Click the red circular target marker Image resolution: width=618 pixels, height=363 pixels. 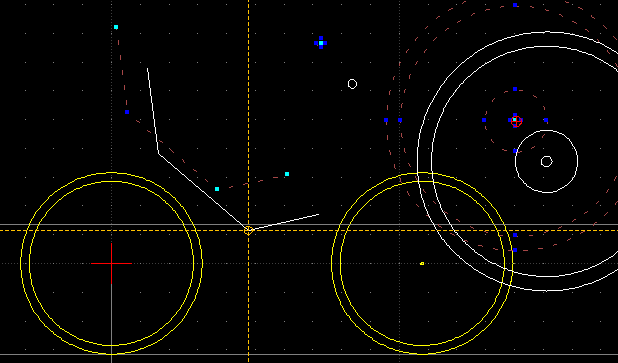coord(517,121)
